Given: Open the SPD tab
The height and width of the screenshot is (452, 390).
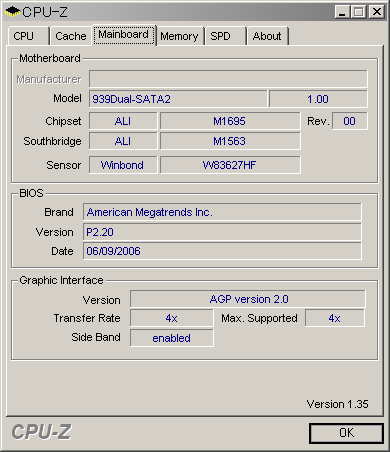Looking at the screenshot, I should click(225, 36).
